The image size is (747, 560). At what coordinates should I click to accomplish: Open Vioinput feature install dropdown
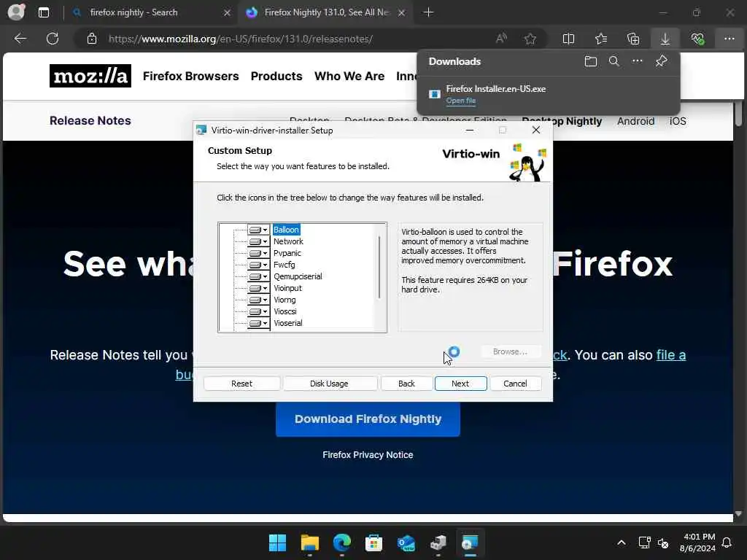[x=258, y=288]
